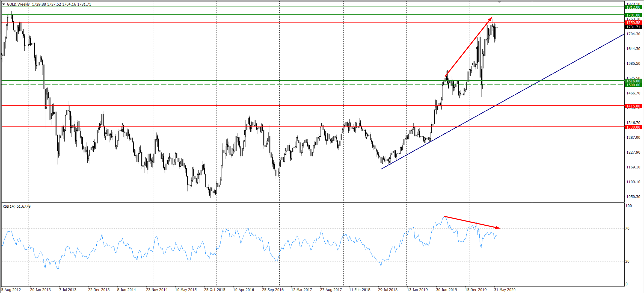Select the red RSI divergence arrowhead
The height and width of the screenshot is (293, 644).
coord(498,228)
